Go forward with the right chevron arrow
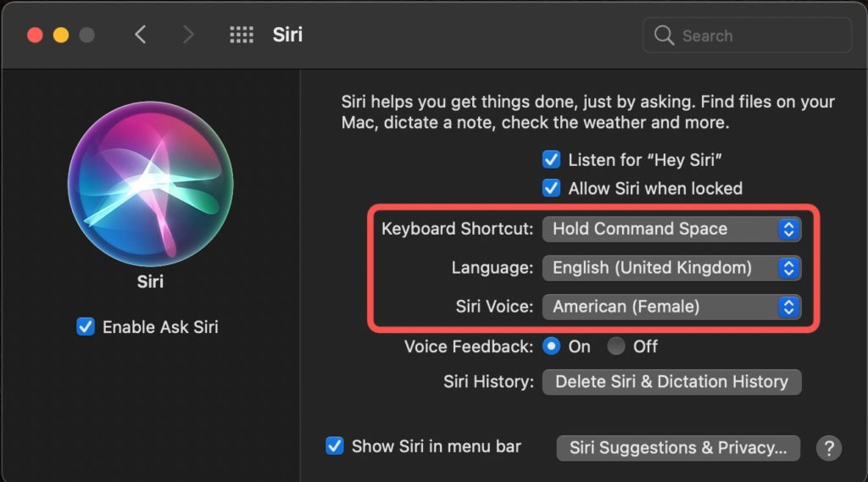868x482 pixels. pyautogui.click(x=188, y=35)
